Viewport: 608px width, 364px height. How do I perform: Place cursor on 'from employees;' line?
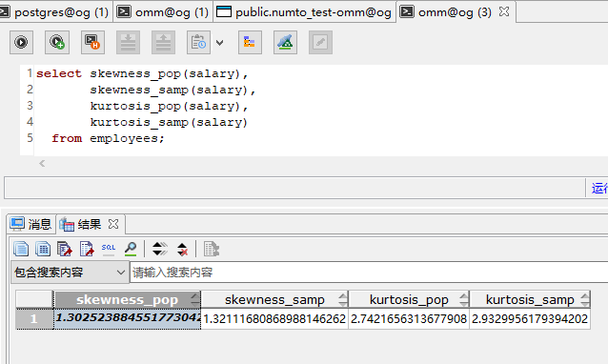click(x=109, y=138)
